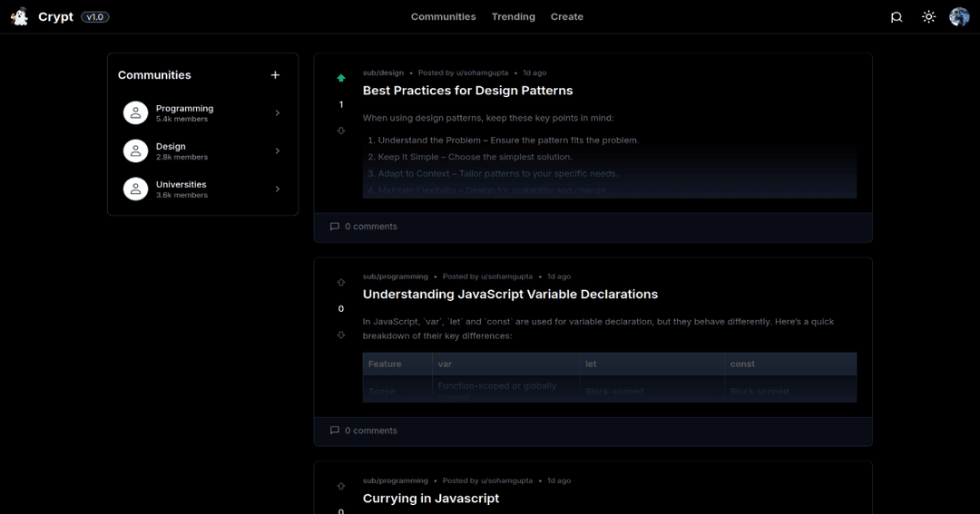Open the Currying in Javascript post title
Viewport: 980px width, 514px height.
coord(431,499)
